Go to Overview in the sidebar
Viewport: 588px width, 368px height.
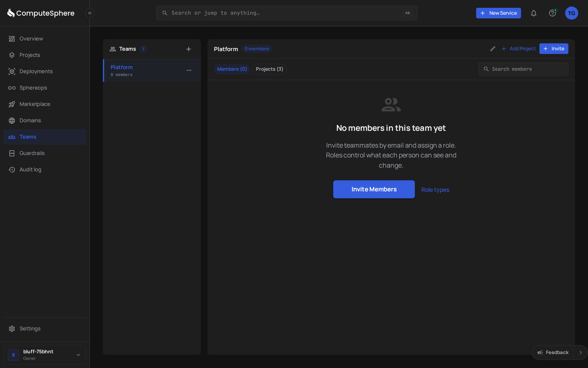click(x=45, y=39)
